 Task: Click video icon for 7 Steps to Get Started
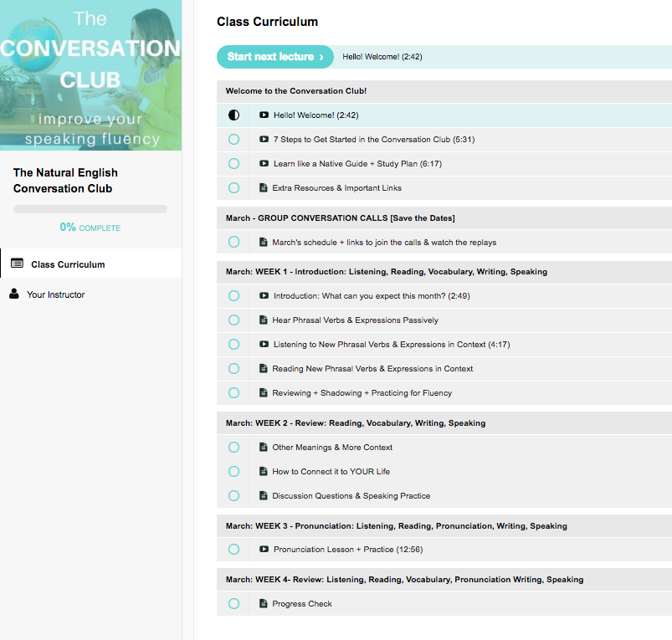(264, 140)
